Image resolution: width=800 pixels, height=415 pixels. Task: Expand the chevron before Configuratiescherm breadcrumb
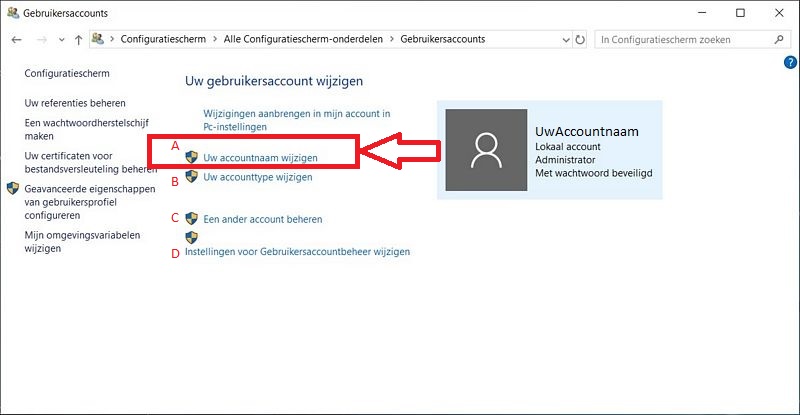point(112,39)
